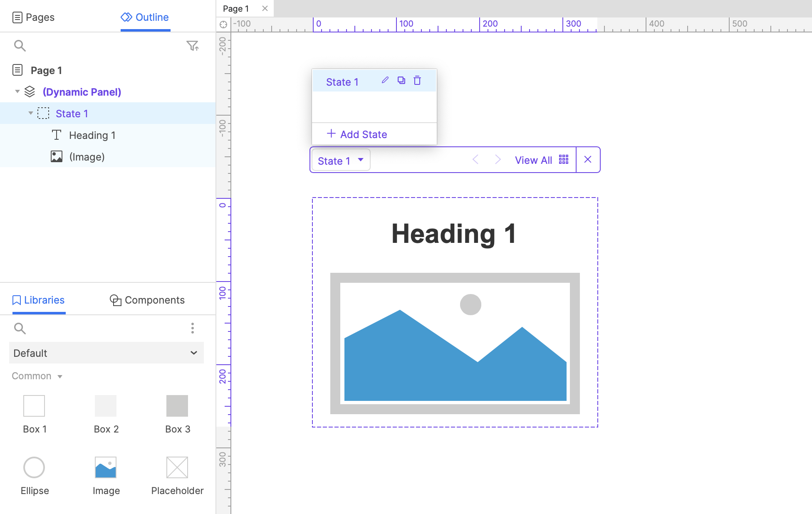Click the View All link
The height and width of the screenshot is (514, 812).
(533, 160)
